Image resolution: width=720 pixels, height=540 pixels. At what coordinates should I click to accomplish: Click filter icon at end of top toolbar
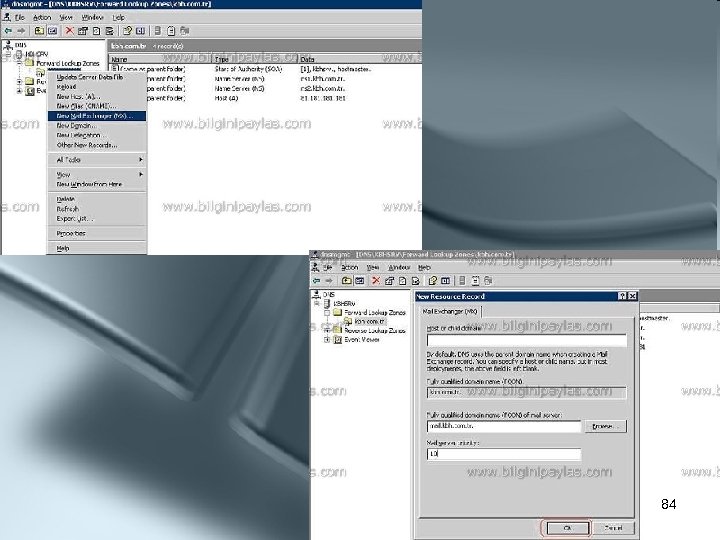(x=185, y=31)
